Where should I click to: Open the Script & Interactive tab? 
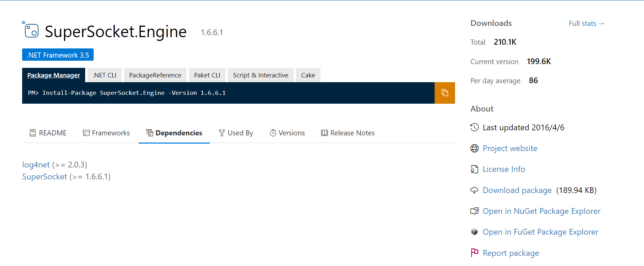click(x=261, y=75)
